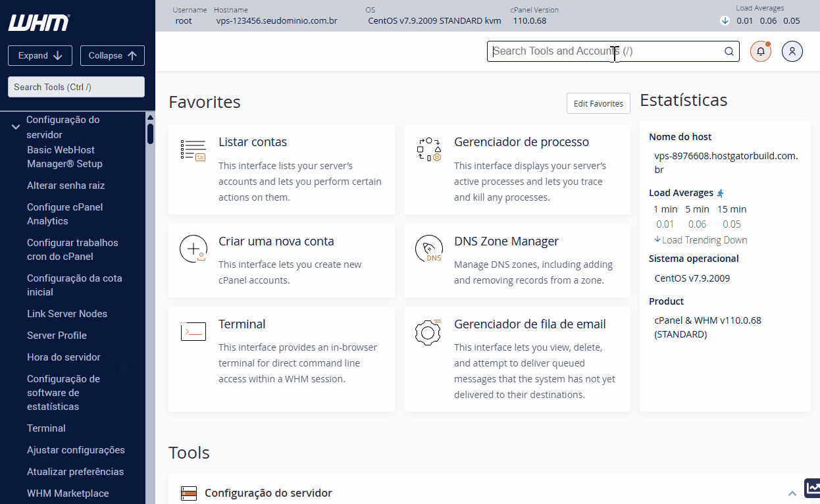This screenshot has width=820, height=504.
Task: Open Configuração da cota inicial
Action: [x=74, y=285]
